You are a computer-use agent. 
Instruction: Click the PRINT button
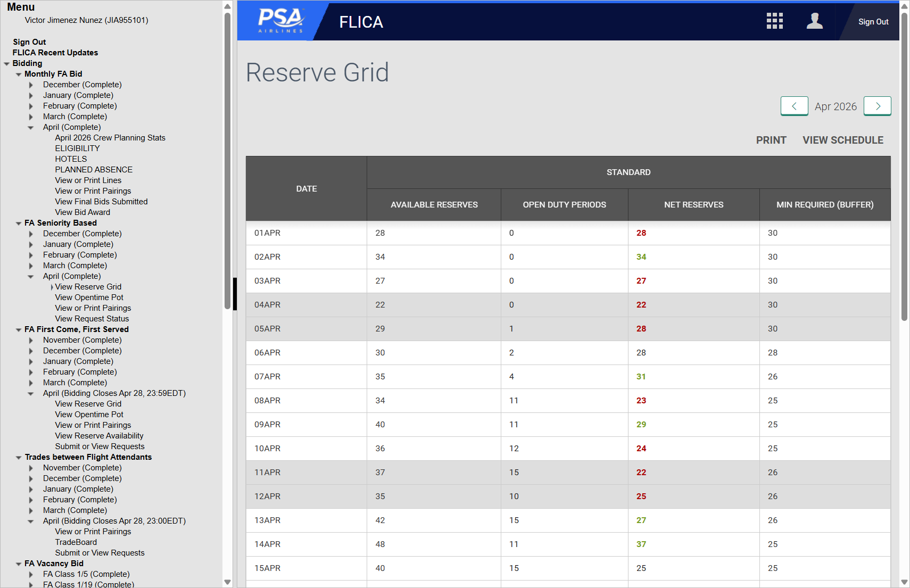(771, 140)
